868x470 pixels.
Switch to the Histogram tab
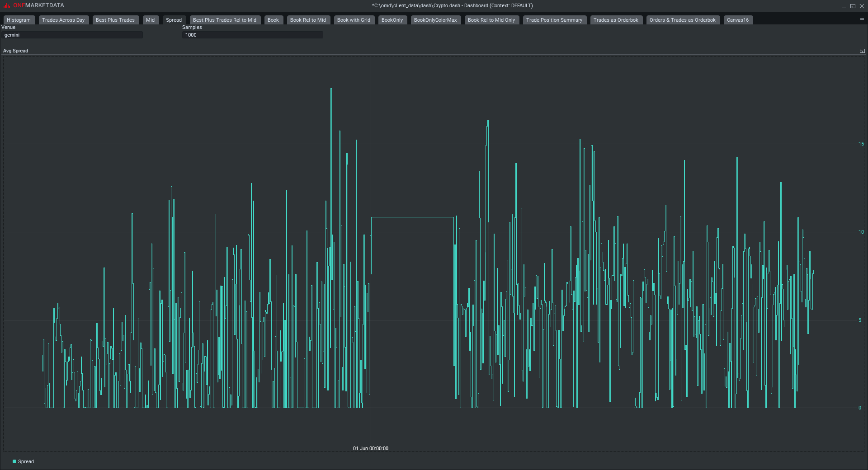coord(19,20)
